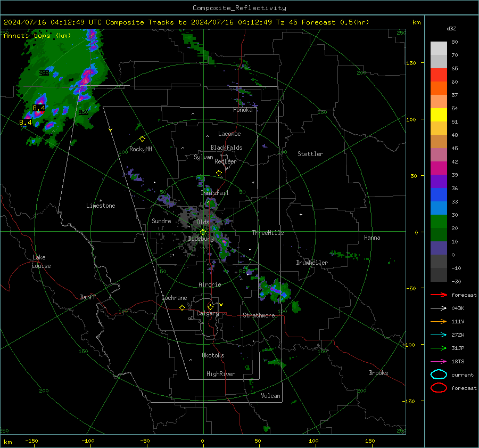Click the yellow diamond radar marker at Didsbury

(203, 232)
